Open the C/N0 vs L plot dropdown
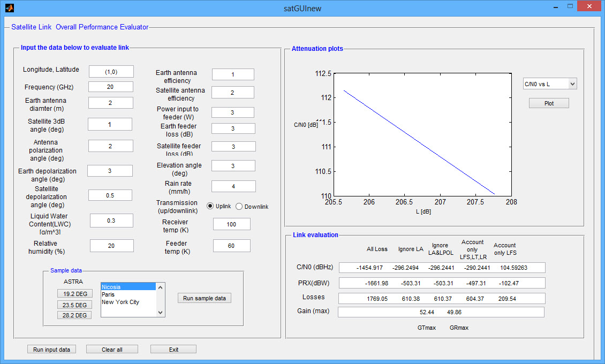Screen dimensions: 605x364 pos(550,84)
